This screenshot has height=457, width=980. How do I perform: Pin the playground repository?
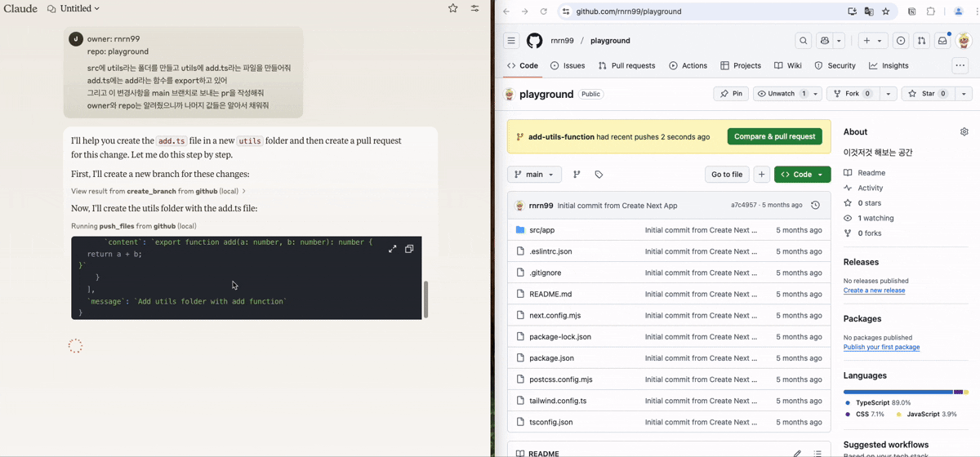(731, 94)
